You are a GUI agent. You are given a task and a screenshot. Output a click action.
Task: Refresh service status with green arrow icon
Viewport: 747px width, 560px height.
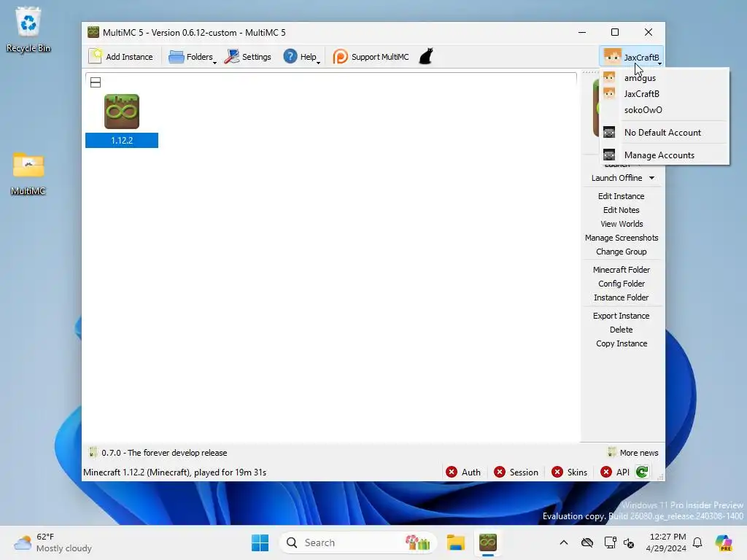coord(642,472)
